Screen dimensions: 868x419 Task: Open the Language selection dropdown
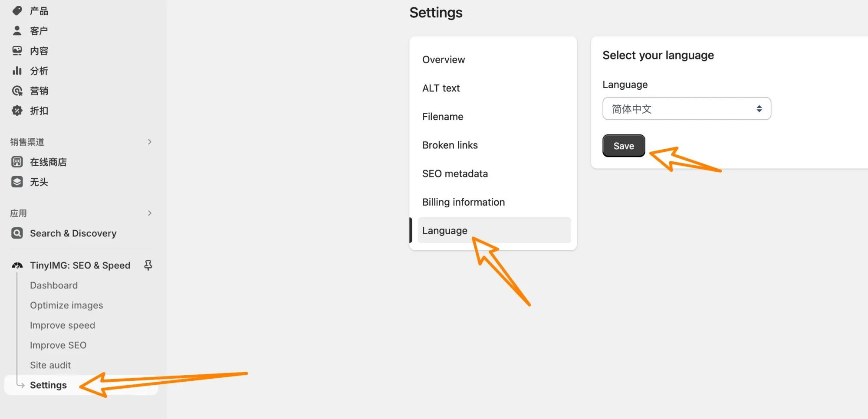pos(686,108)
